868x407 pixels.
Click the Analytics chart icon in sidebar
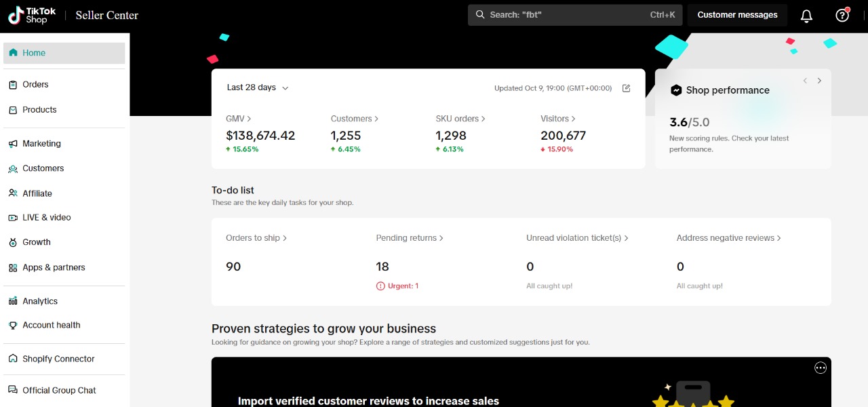pyautogui.click(x=13, y=301)
